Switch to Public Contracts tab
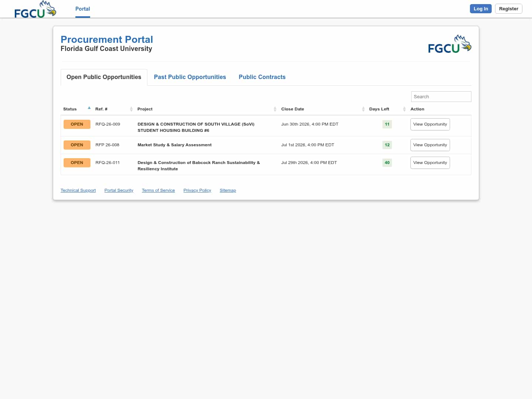The image size is (532, 399). [262, 77]
